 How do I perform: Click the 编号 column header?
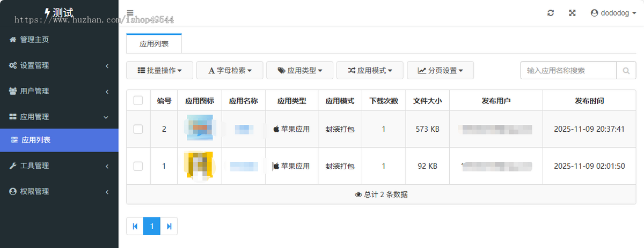[164, 101]
